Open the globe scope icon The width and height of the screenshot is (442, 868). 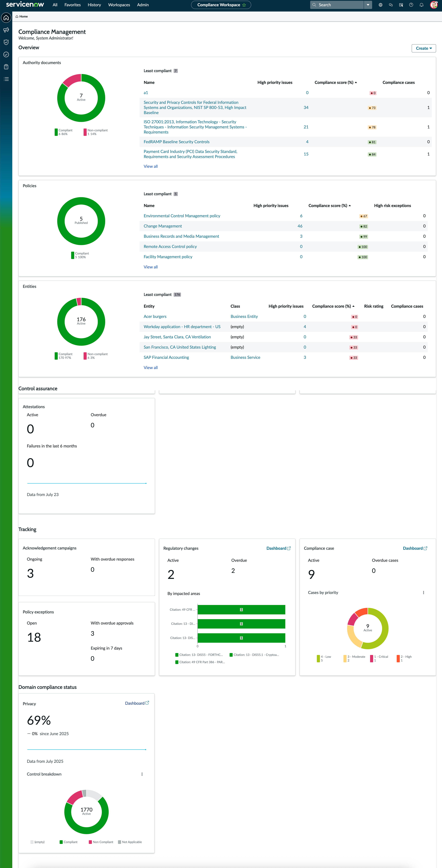tap(380, 5)
